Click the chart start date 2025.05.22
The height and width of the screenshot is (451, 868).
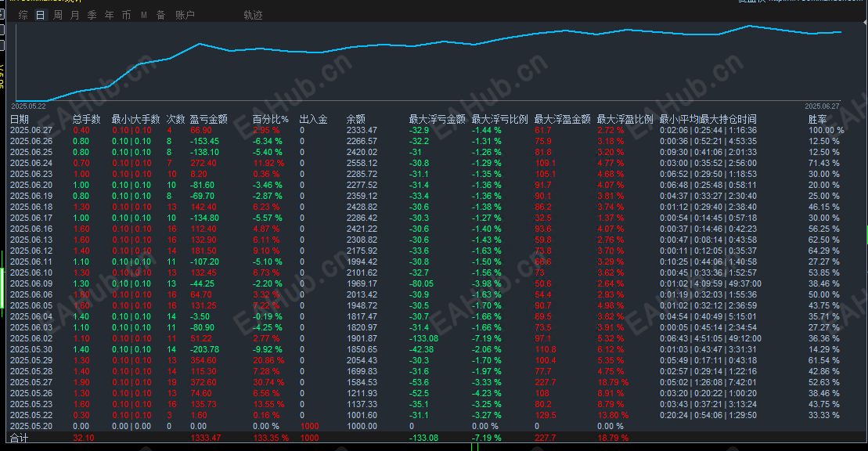(x=28, y=106)
